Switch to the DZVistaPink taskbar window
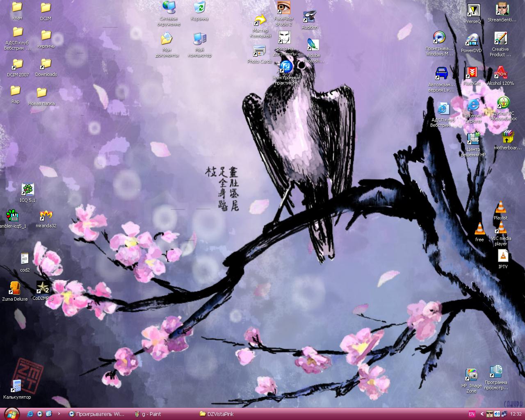 [217, 414]
